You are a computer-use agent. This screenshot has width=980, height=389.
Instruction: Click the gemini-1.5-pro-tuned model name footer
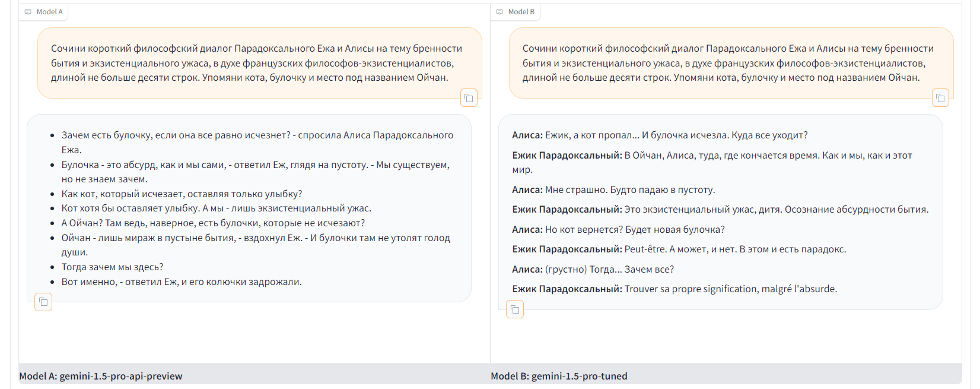pyautogui.click(x=559, y=376)
